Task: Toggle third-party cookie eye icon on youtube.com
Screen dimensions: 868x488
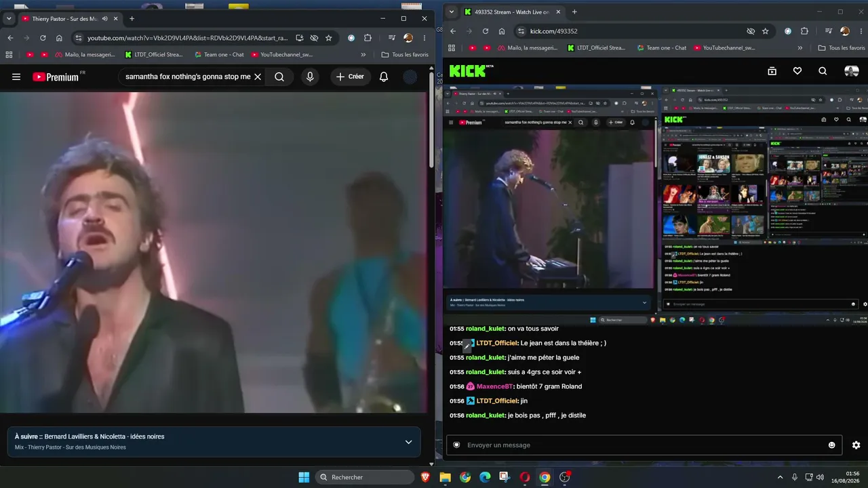Action: (314, 38)
